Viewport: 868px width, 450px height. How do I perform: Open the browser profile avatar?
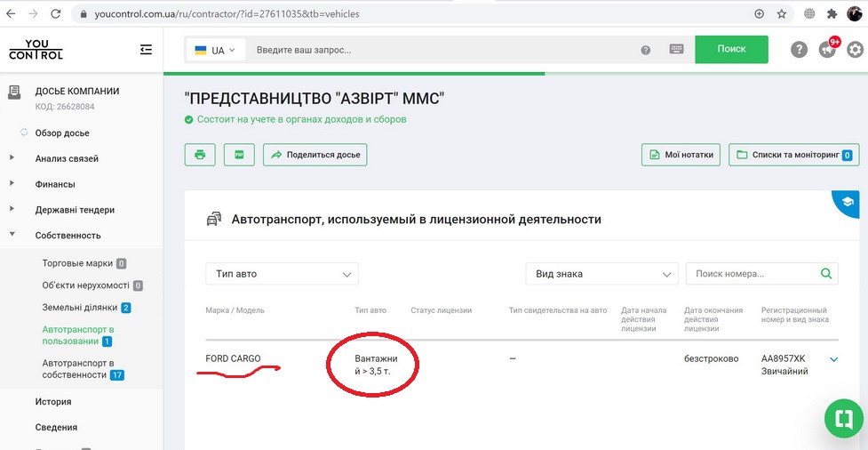[x=854, y=14]
